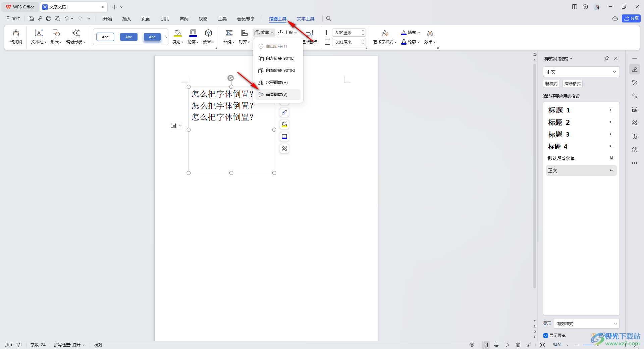Pin the Styles and Formatting pane
644x349 pixels.
(x=606, y=58)
